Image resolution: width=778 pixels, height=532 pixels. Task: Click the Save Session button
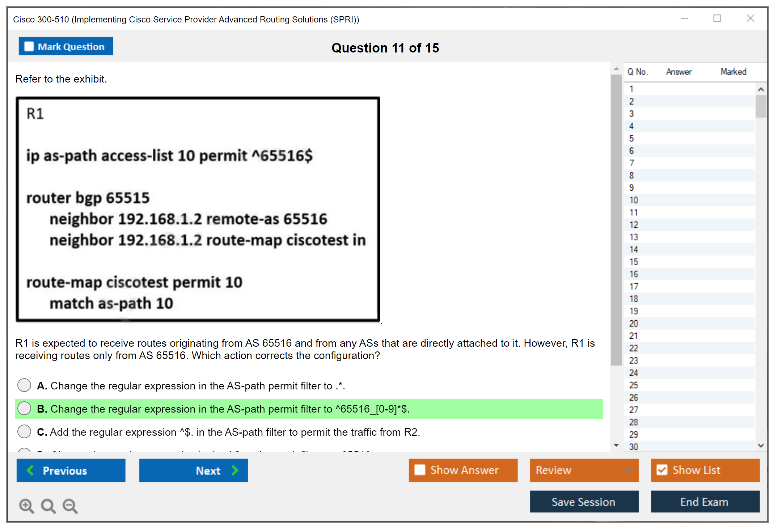point(584,502)
